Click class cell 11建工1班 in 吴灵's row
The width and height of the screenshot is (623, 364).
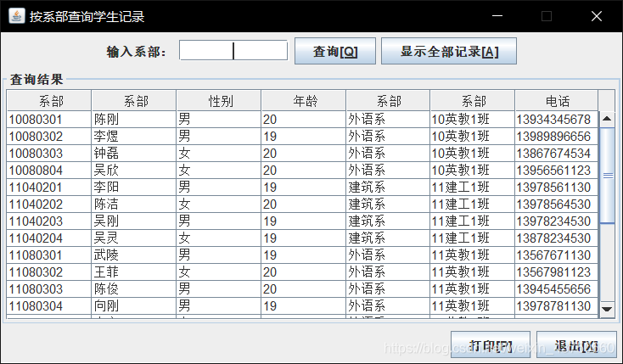pyautogui.click(x=473, y=238)
